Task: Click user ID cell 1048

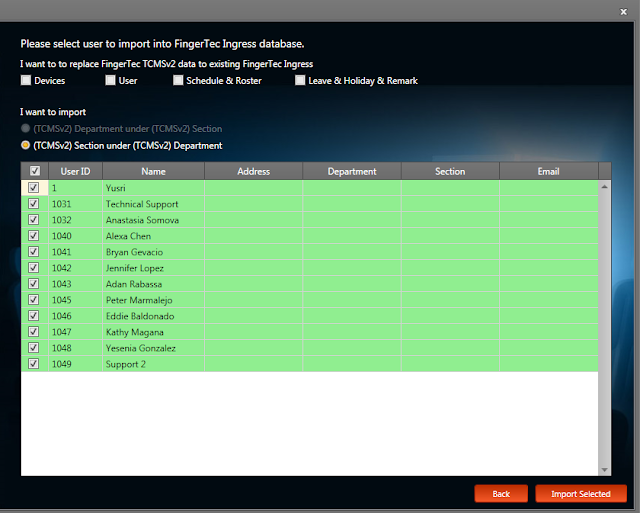Action: click(x=76, y=348)
